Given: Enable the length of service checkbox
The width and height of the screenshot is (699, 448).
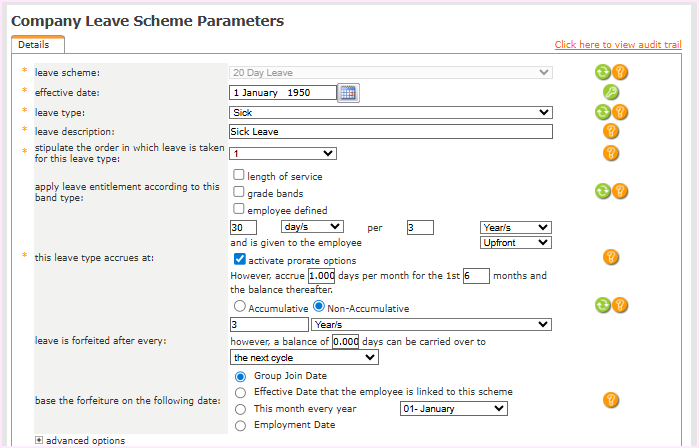Looking at the screenshot, I should [239, 176].
